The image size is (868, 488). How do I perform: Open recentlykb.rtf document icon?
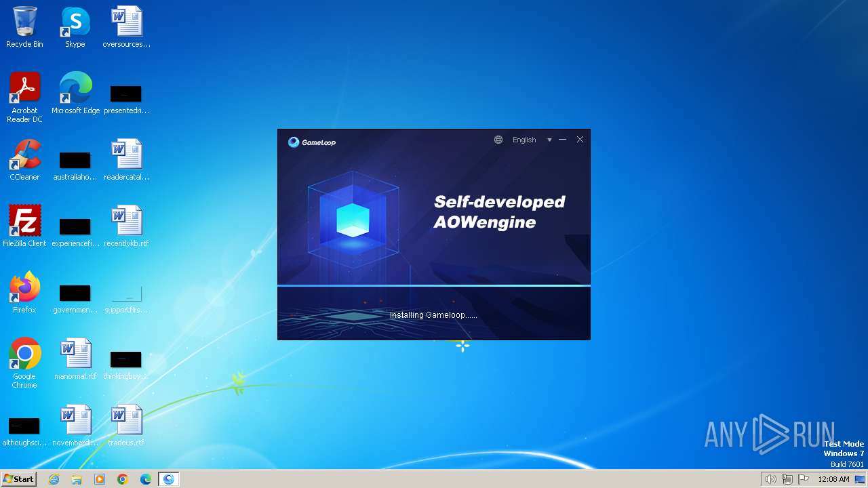126,226
